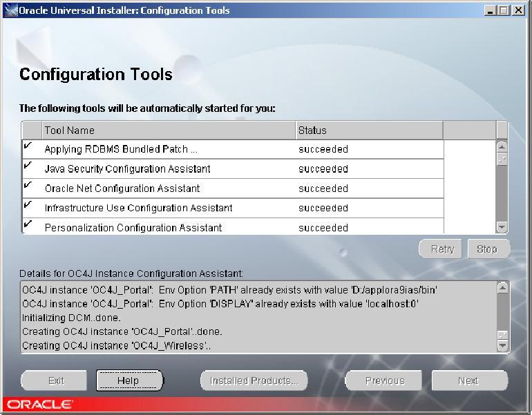Click succeeded status for Java Security Configuration Assistant

323,169
